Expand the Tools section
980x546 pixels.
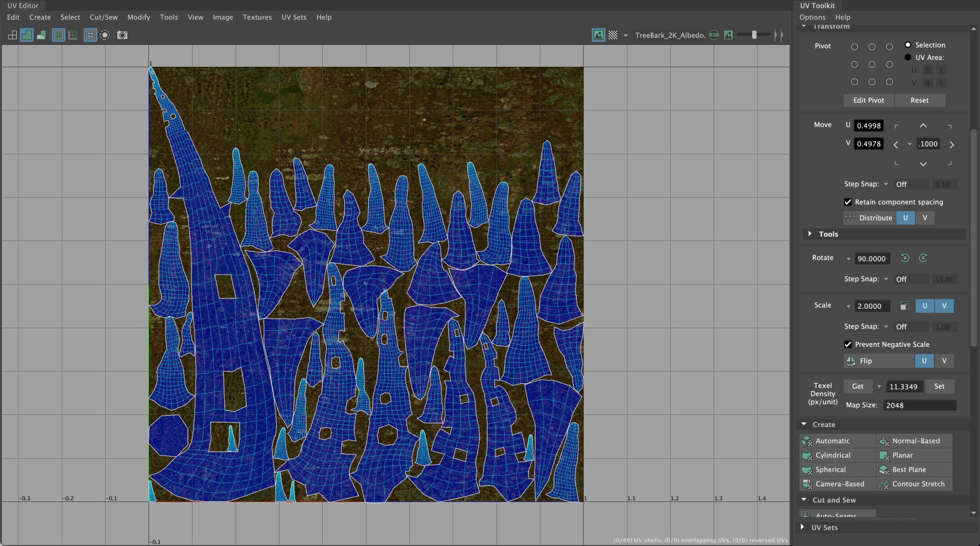pyautogui.click(x=810, y=234)
